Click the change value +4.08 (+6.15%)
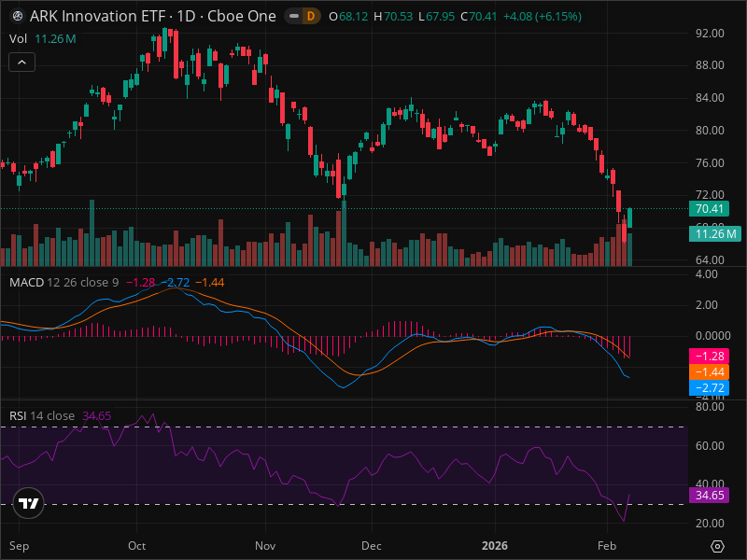 point(543,17)
